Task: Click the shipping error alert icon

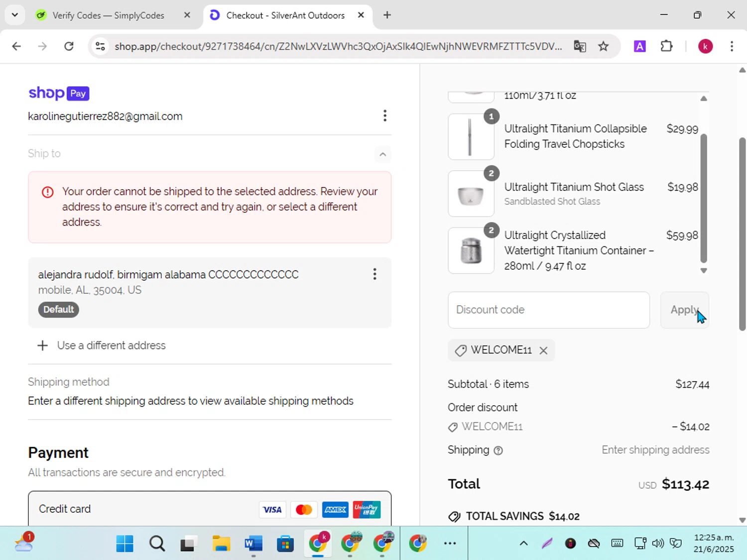Action: [48, 192]
